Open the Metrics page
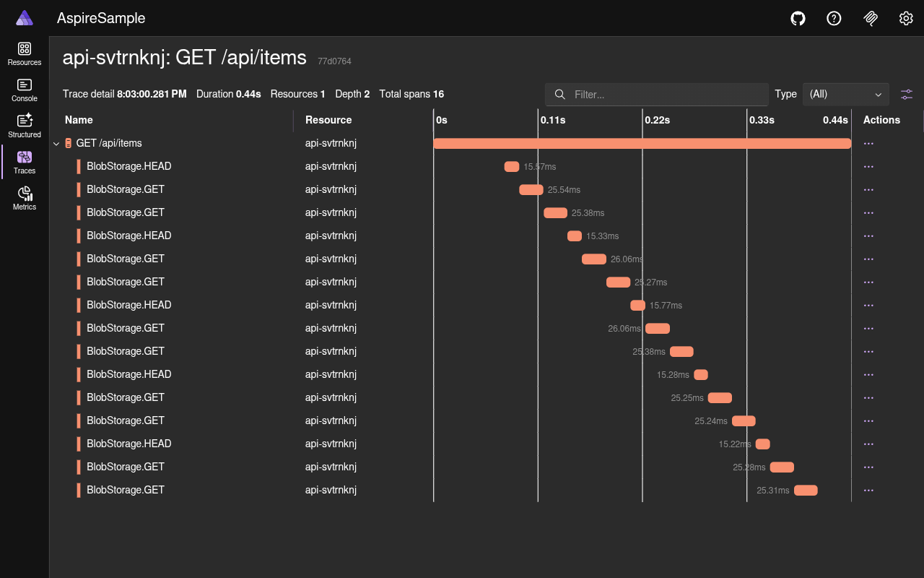 [x=24, y=197]
